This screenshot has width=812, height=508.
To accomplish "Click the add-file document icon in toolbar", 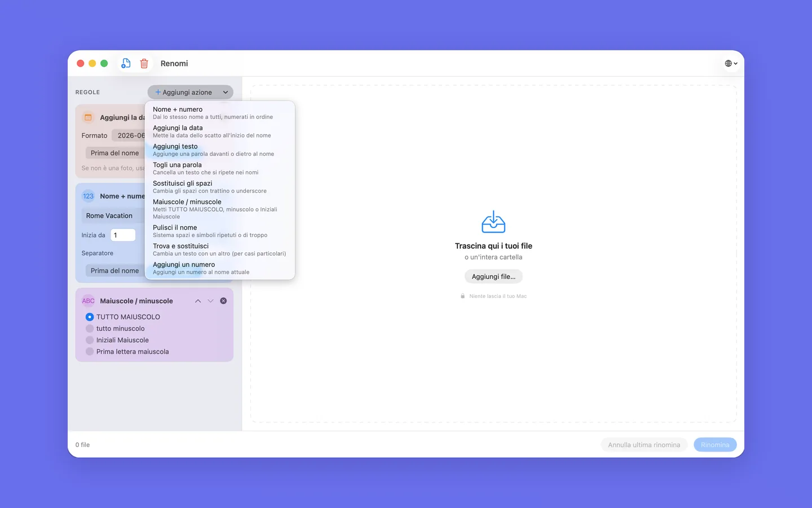I will [126, 63].
